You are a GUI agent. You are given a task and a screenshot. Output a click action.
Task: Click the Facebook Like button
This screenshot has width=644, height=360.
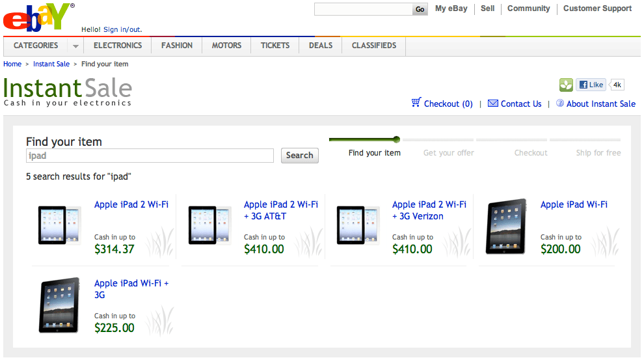591,85
